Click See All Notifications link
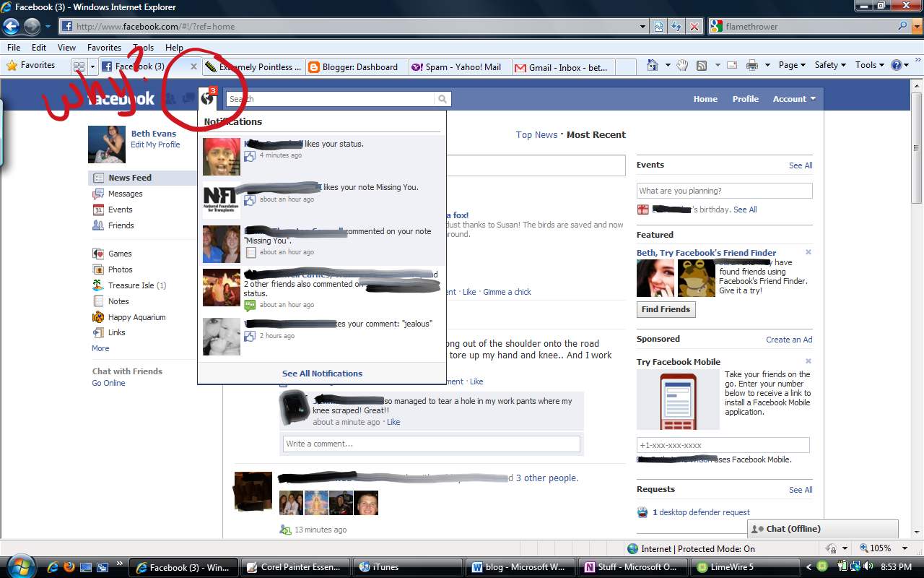The image size is (924, 578). 322,374
